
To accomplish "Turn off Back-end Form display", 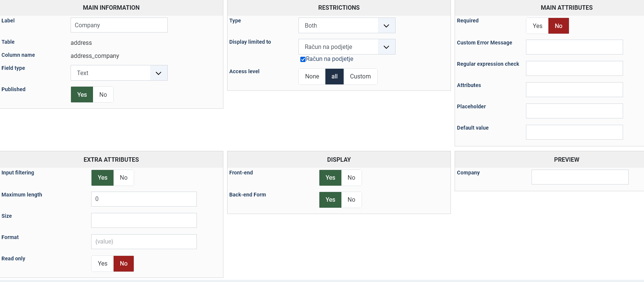I will pos(351,200).
